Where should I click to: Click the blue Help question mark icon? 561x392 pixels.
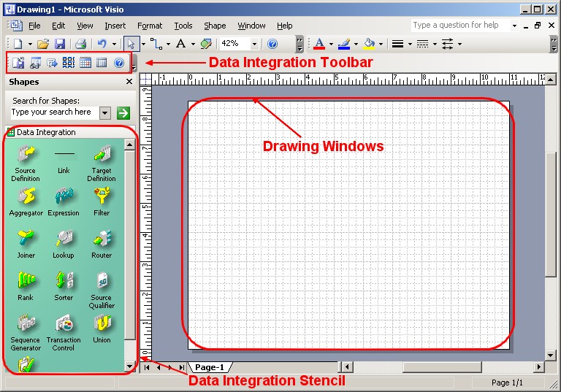coord(272,44)
